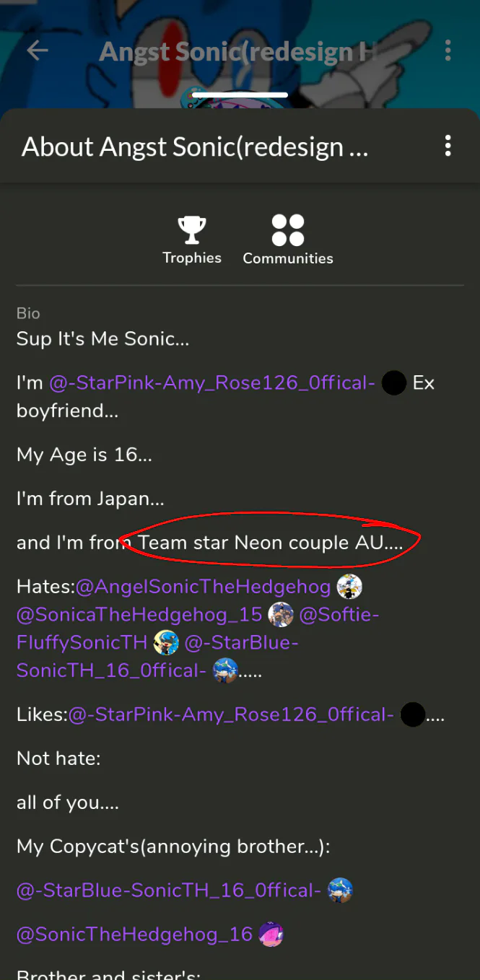Open the three-dot menu beside the About title

pyautogui.click(x=448, y=146)
